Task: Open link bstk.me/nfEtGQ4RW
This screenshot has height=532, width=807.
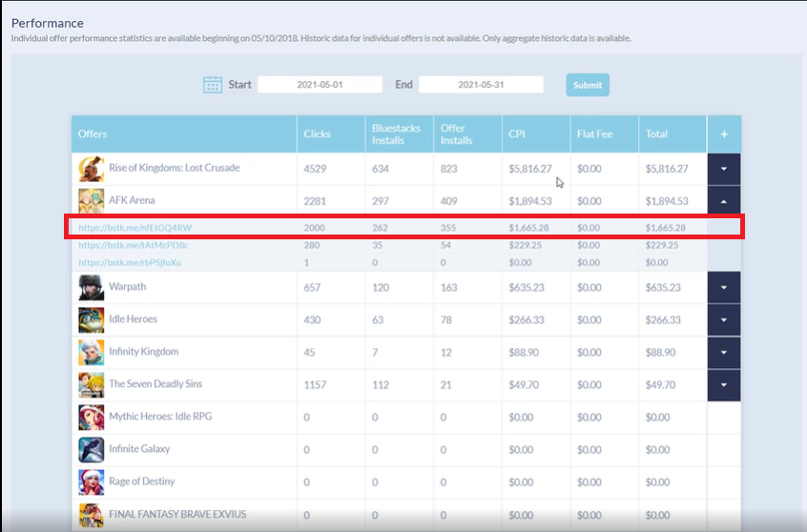Action: (x=134, y=228)
